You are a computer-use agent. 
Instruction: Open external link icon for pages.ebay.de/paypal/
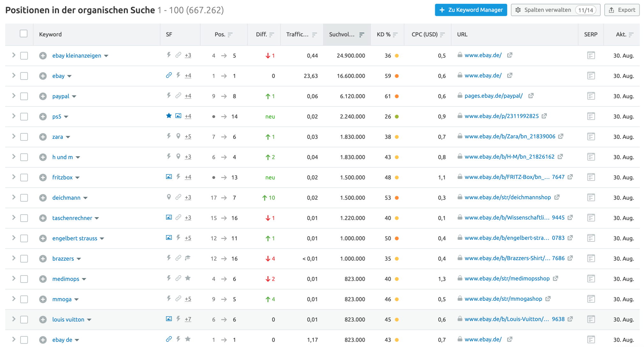[x=531, y=96]
